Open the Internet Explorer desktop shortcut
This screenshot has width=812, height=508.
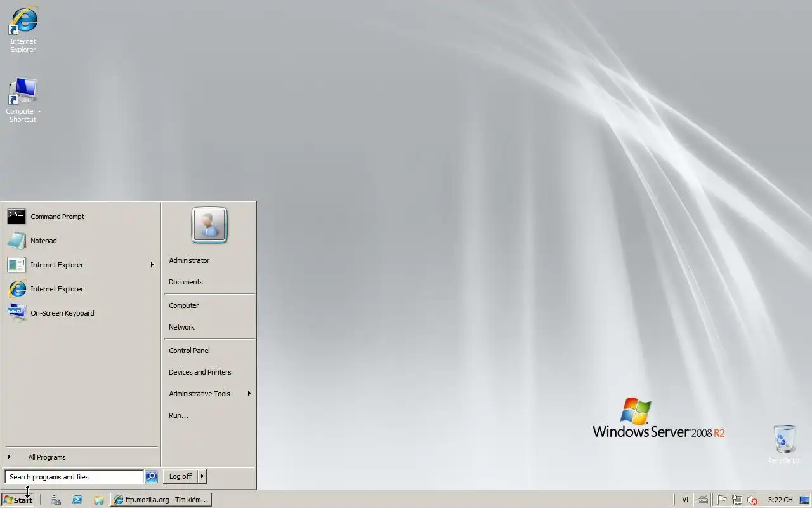[x=23, y=30]
